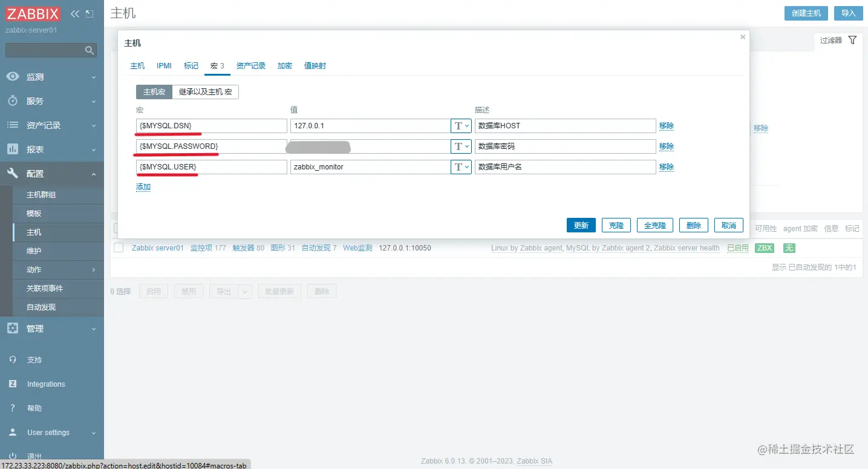Click the sidebar search magnifier icon
868x469 pixels.
[89, 50]
